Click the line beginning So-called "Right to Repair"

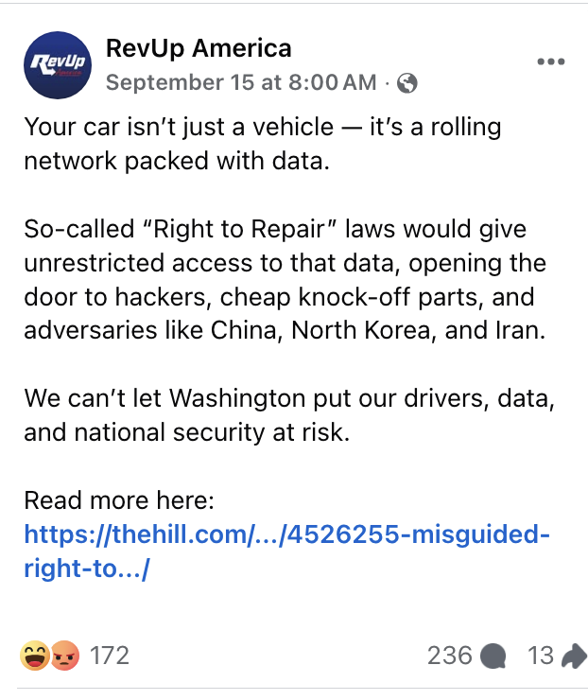click(x=275, y=230)
